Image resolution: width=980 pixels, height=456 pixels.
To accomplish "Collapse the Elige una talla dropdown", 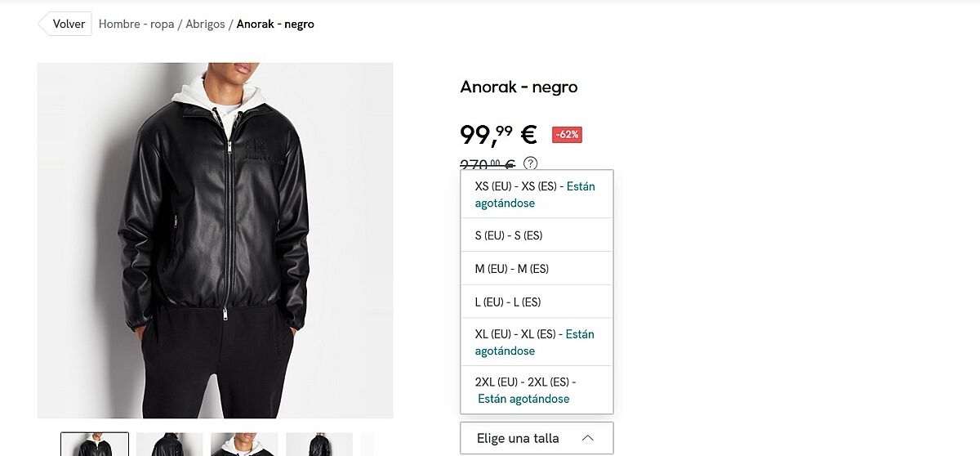I will [537, 439].
